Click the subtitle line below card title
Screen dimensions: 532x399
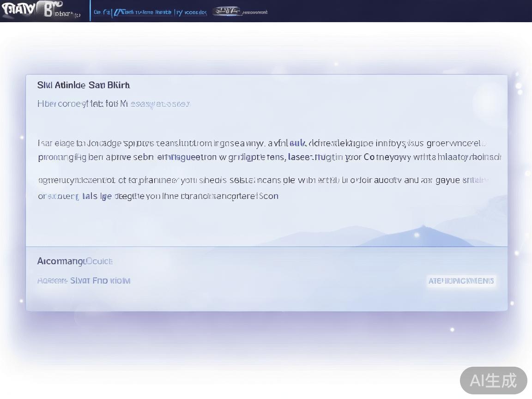pos(114,104)
